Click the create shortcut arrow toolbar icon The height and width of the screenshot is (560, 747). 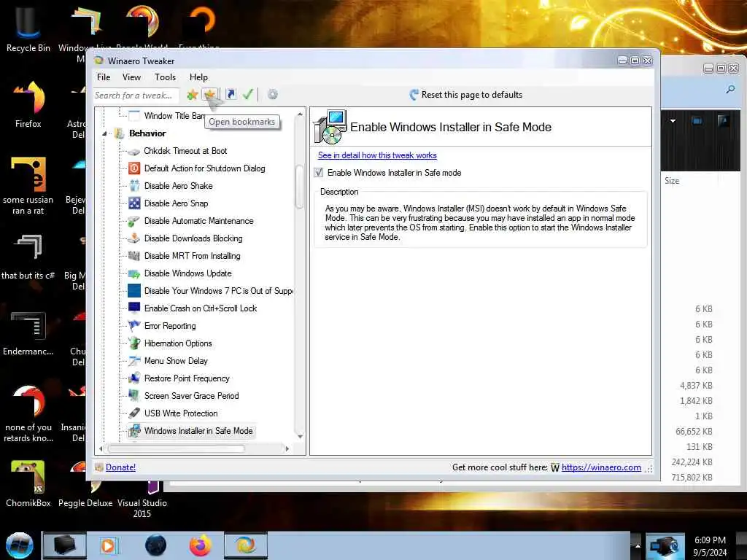coord(231,94)
